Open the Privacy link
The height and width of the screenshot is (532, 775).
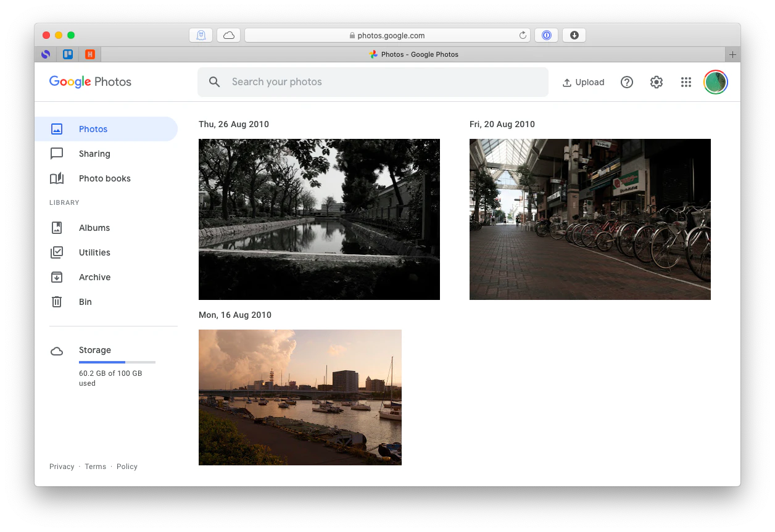point(62,467)
